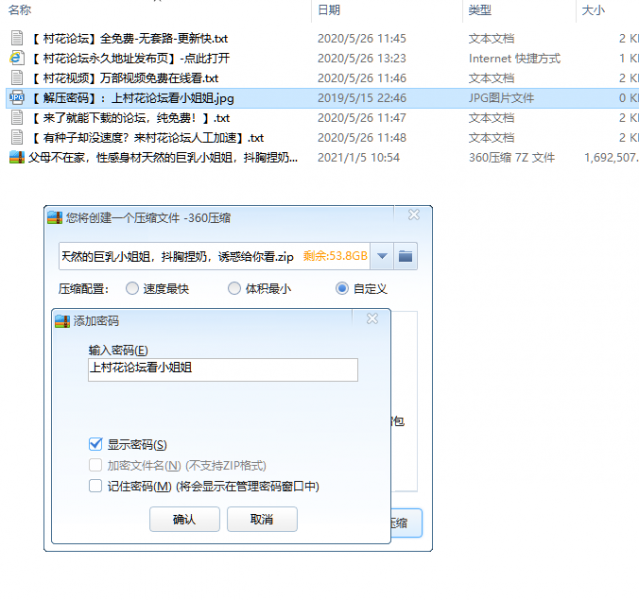This screenshot has height=600, width=639.
Task: Click the partially hidden 压缩 button
Action: click(406, 523)
